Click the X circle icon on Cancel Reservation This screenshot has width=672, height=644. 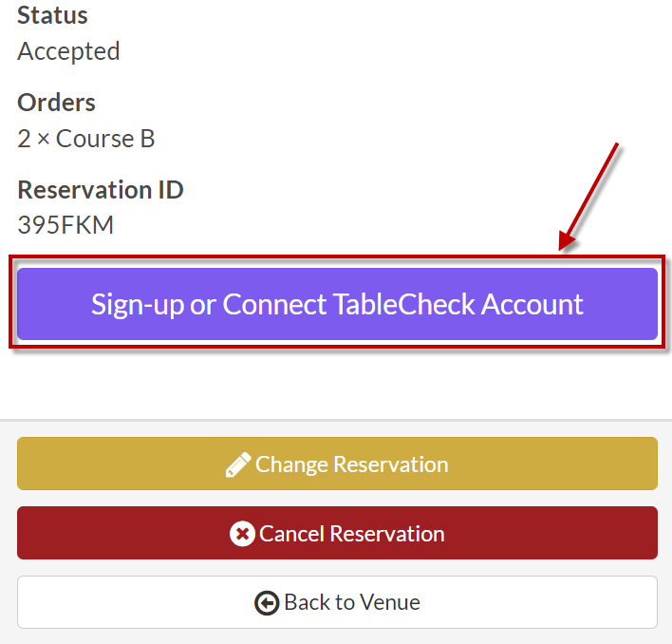click(x=242, y=534)
